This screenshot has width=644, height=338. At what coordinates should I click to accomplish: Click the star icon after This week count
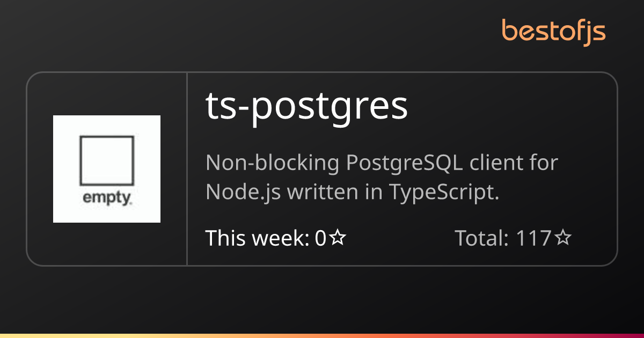pos(337,238)
